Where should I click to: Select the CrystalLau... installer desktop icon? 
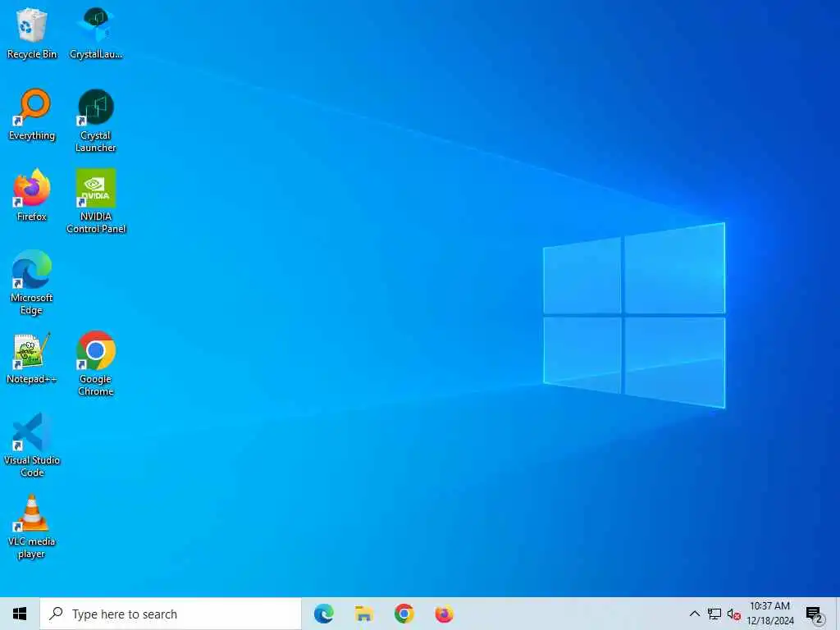(x=96, y=33)
